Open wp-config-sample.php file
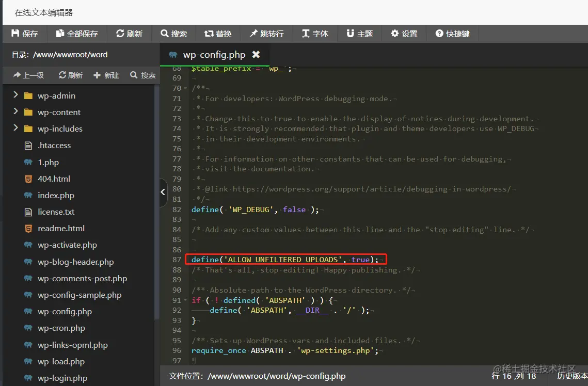Image resolution: width=588 pixels, height=386 pixels. click(80, 295)
